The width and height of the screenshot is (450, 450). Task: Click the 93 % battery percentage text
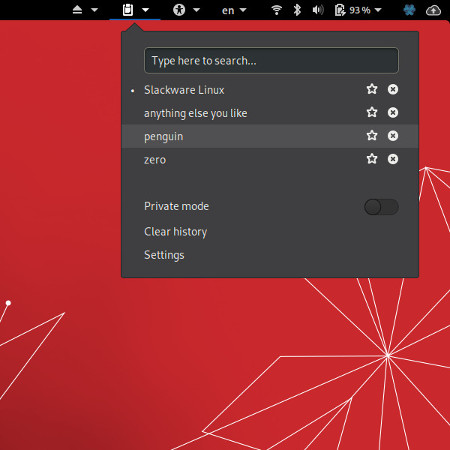(360, 10)
